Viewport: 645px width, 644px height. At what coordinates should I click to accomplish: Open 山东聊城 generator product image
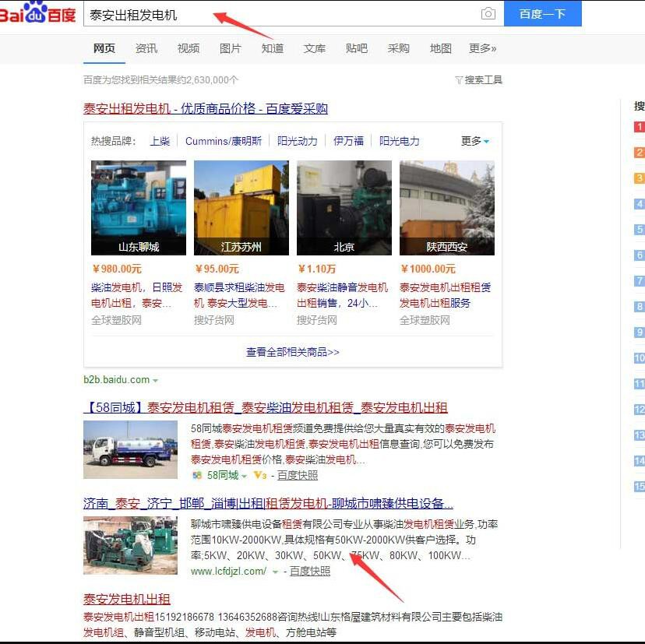point(139,208)
